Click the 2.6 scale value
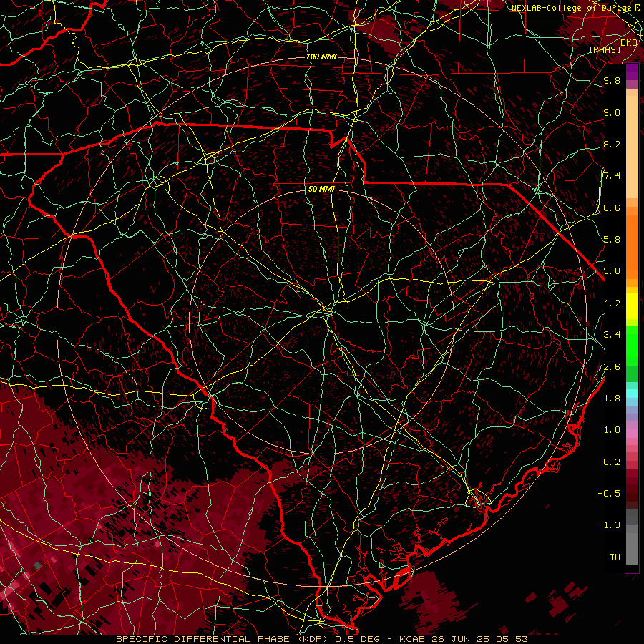The image size is (644, 644). (x=612, y=367)
